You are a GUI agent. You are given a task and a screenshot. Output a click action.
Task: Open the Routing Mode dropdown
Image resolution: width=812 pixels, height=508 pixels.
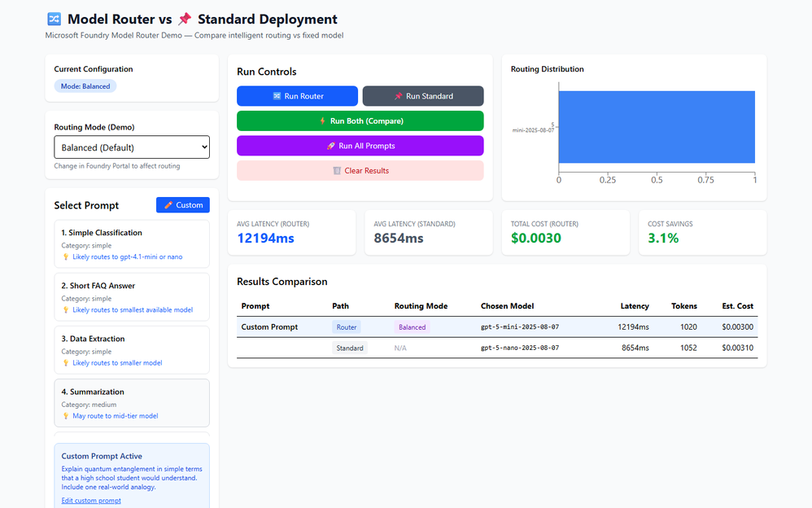coord(132,147)
